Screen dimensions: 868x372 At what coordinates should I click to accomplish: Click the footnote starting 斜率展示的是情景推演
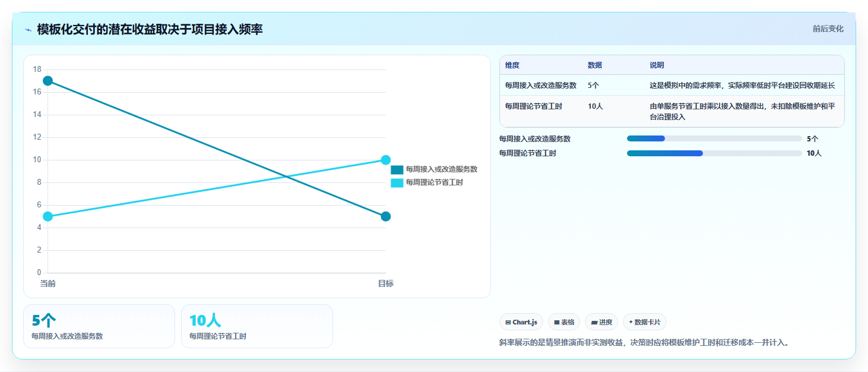(644, 343)
